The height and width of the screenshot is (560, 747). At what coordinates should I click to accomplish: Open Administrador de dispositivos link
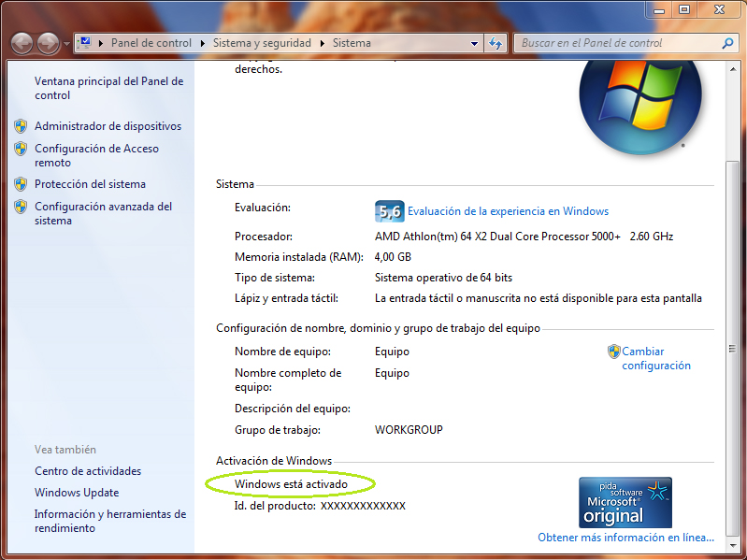pyautogui.click(x=108, y=126)
